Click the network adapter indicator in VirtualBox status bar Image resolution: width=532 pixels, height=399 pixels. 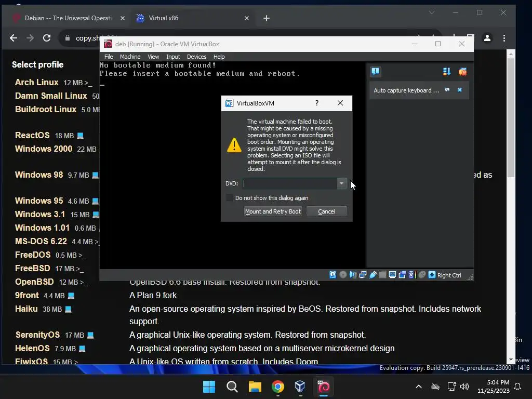pos(363,275)
